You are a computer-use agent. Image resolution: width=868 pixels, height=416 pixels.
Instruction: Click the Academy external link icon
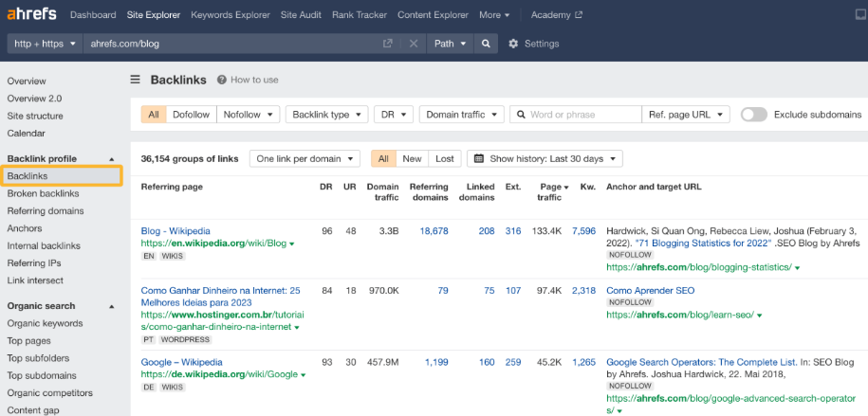click(x=579, y=15)
